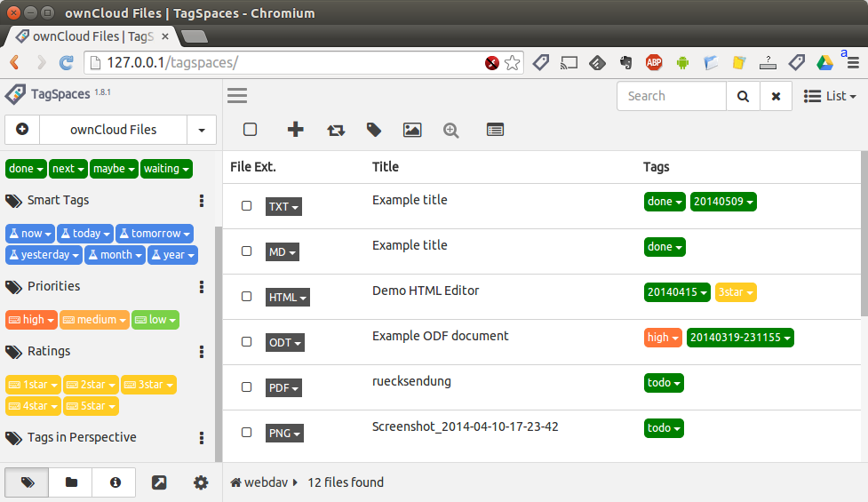The width and height of the screenshot is (868, 502).
Task: Open the location chooser dropdown arrow
Action: (x=202, y=130)
